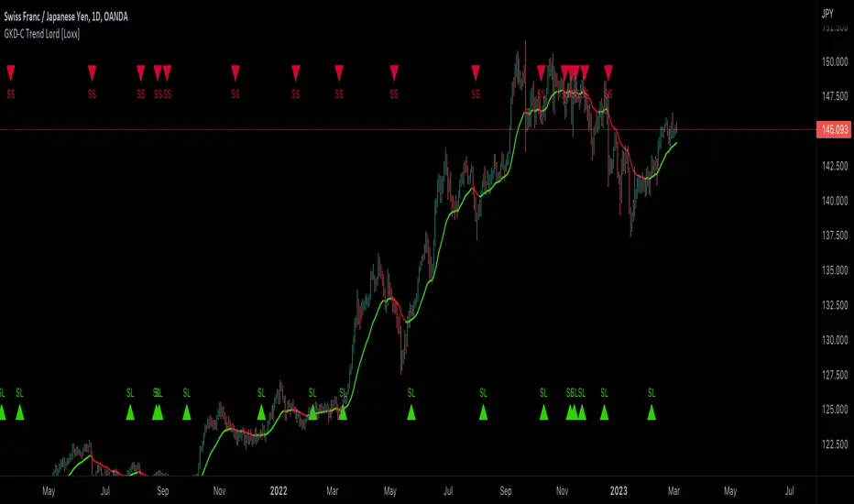The image size is (854, 504).
Task: Select the leftmost red SS triangle marker
Action: [x=10, y=72]
